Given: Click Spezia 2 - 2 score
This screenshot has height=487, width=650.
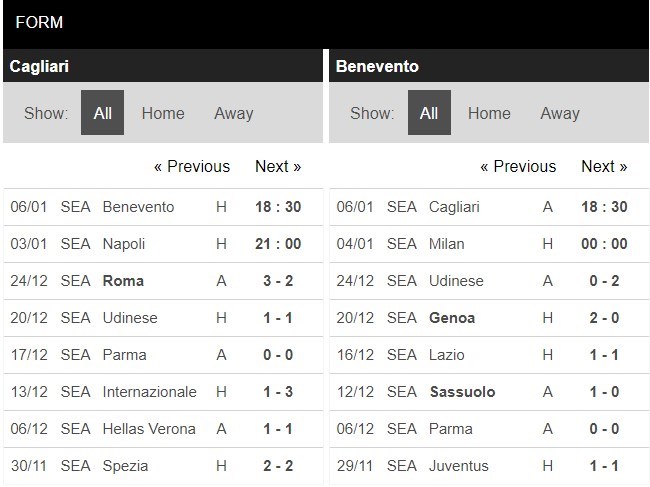Looking at the screenshot, I should pyautogui.click(x=278, y=466).
